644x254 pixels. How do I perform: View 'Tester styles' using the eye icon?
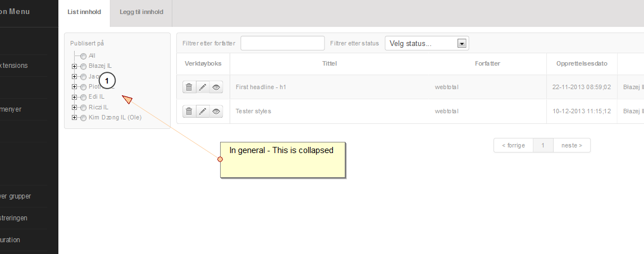[216, 111]
